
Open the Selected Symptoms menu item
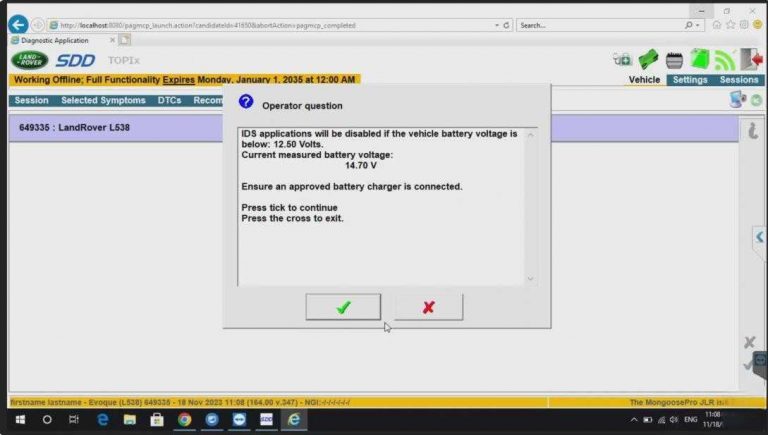103,100
